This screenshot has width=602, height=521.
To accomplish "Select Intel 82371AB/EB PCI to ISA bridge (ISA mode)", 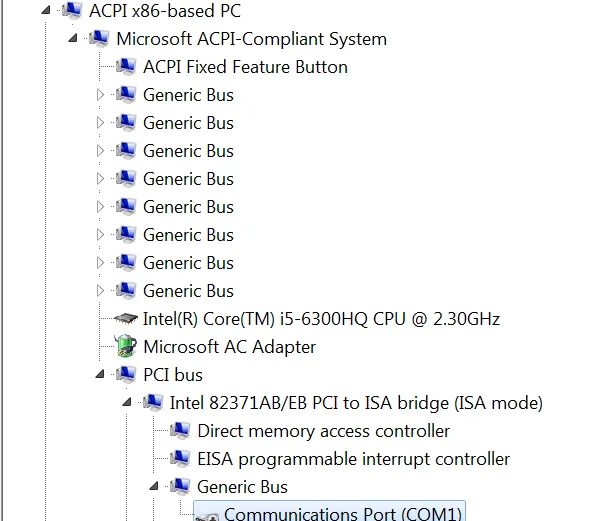I will [356, 403].
